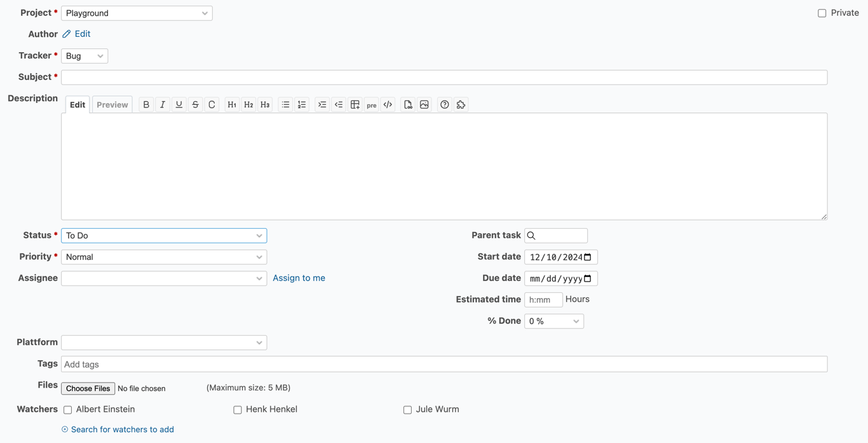This screenshot has width=868, height=443.
Task: Open the insert image tool
Action: click(424, 104)
